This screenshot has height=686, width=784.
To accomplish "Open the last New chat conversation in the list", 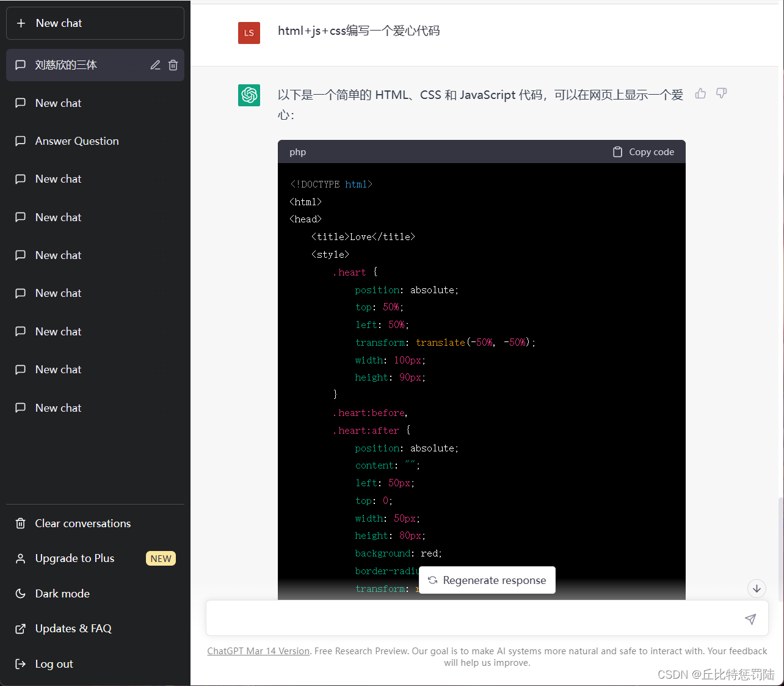I will (x=95, y=408).
